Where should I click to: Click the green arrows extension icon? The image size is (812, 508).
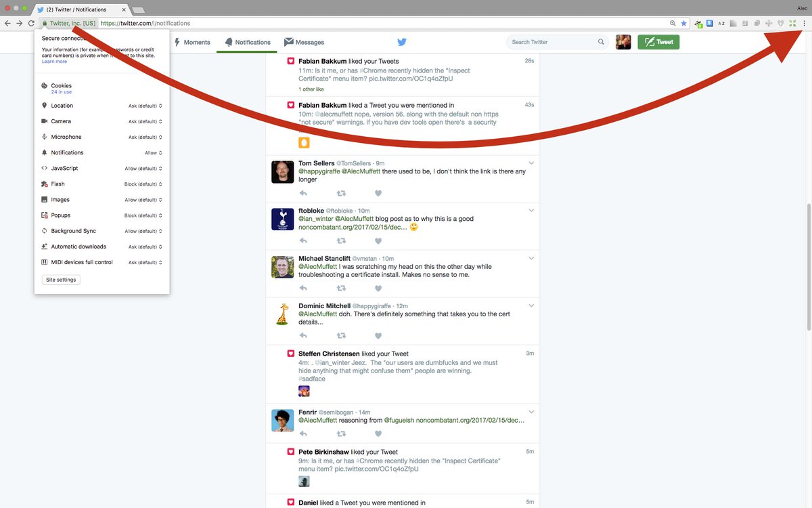[792, 23]
